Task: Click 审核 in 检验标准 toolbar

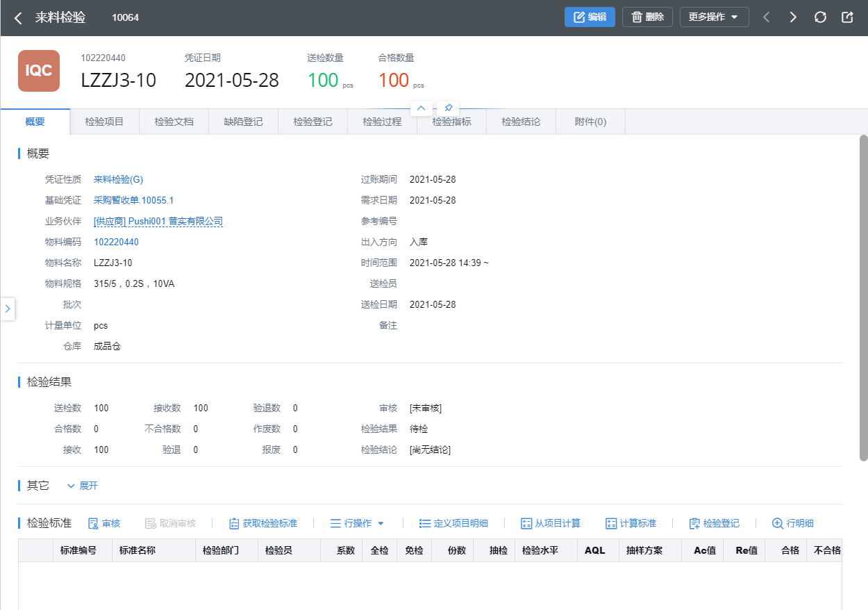Action: point(104,523)
